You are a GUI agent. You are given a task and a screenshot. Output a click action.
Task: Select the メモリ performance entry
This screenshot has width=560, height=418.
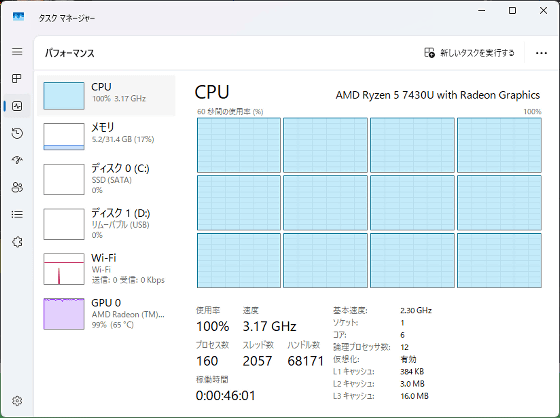pos(106,136)
